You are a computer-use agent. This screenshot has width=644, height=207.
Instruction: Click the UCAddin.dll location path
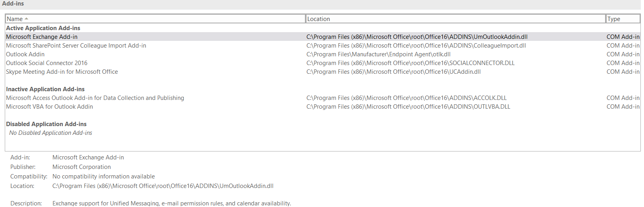(393, 72)
